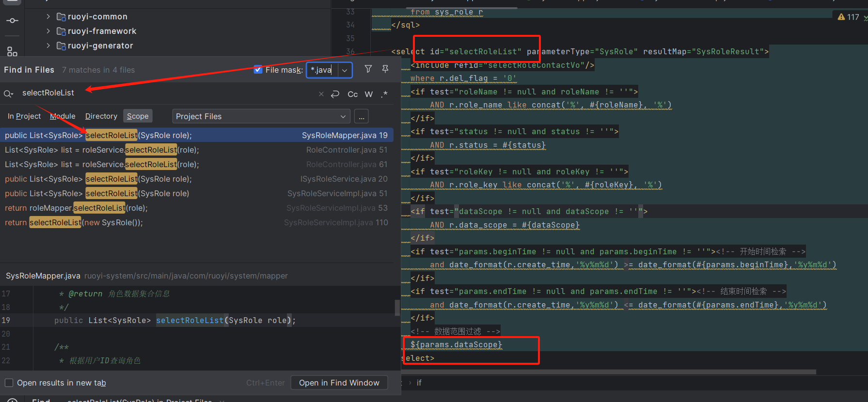The height and width of the screenshot is (402, 868).
Task: Select result RoleController.java 51
Action: click(x=196, y=150)
